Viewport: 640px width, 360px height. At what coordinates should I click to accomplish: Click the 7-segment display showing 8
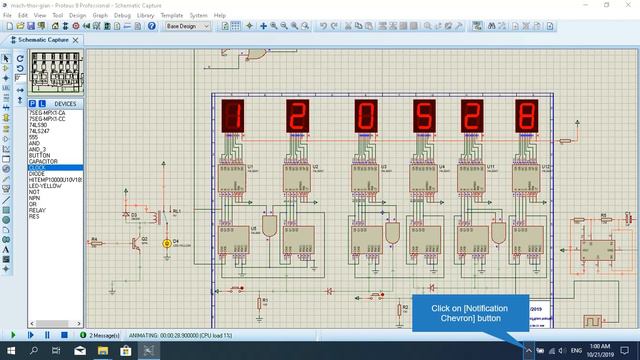527,116
